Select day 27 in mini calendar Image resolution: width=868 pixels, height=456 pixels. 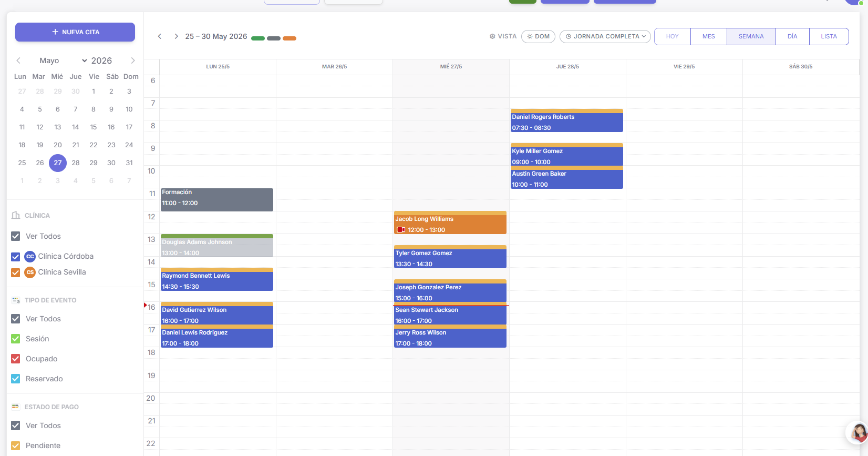58,163
